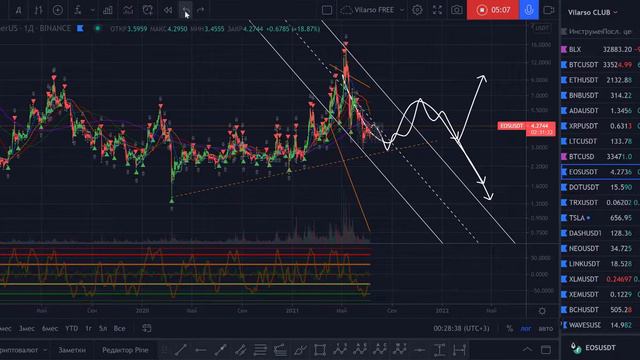The image size is (640, 360).
Task: Expand the Vilarso CLUB watchlist dropdown
Action: pyautogui.click(x=593, y=13)
